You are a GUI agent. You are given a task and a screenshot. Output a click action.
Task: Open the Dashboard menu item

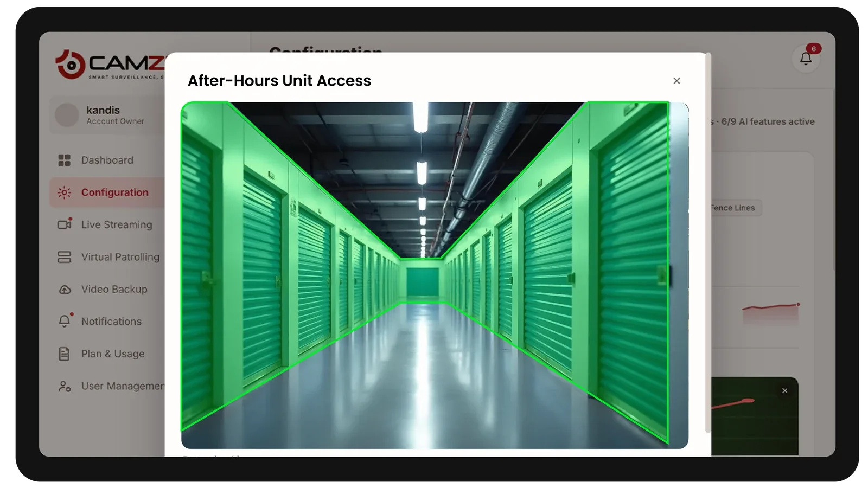coord(107,160)
